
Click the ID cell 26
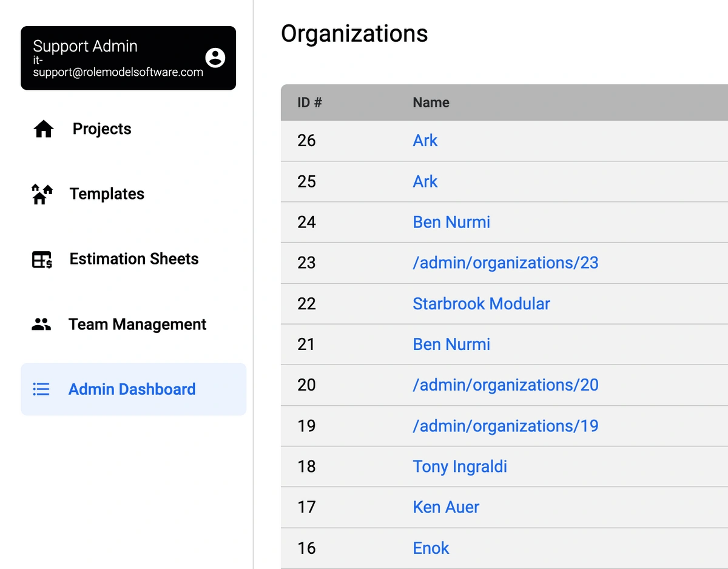pyautogui.click(x=306, y=141)
